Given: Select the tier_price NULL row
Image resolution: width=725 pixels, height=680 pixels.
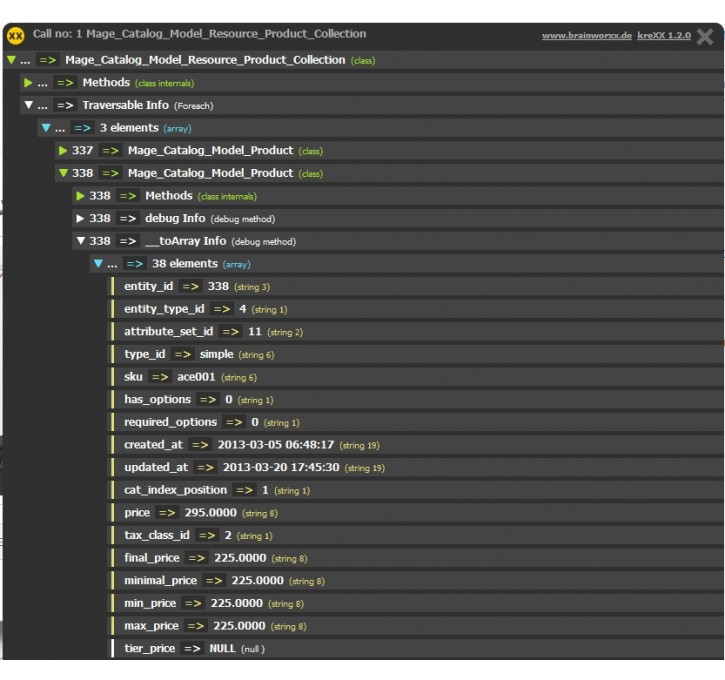Looking at the screenshot, I should tap(415, 649).
